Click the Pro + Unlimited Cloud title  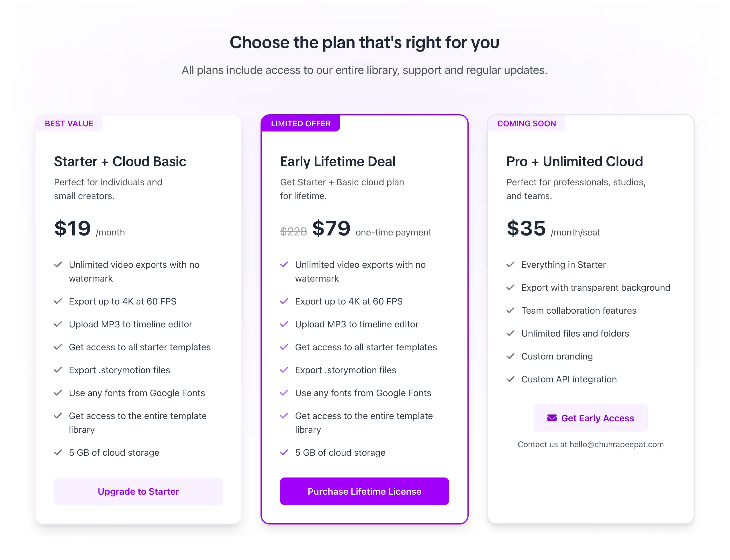(x=574, y=162)
